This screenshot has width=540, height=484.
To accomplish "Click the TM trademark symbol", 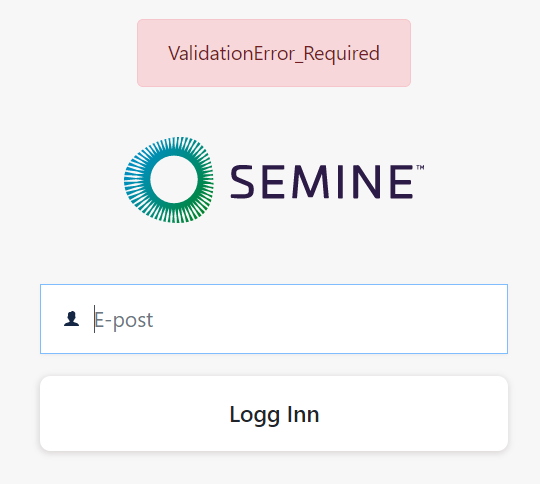I will coord(420,167).
